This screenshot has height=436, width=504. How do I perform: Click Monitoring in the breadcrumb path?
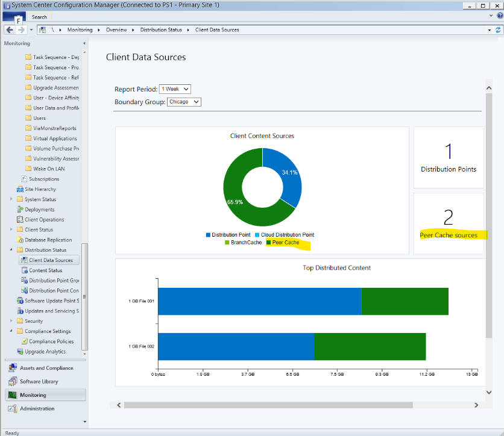tap(80, 30)
